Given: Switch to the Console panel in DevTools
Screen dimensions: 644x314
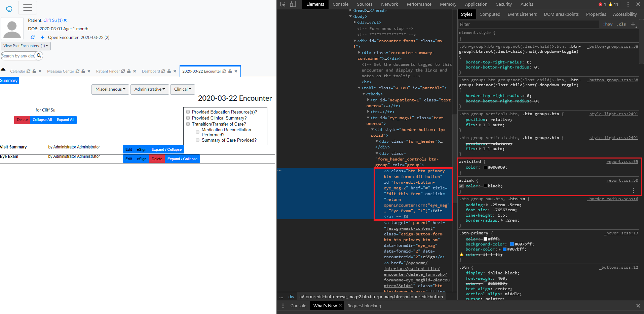Looking at the screenshot, I should (x=340, y=4).
